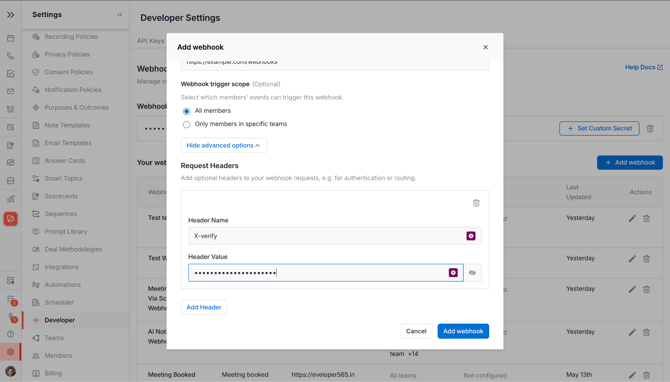Close the Add webhook dialog

point(485,47)
